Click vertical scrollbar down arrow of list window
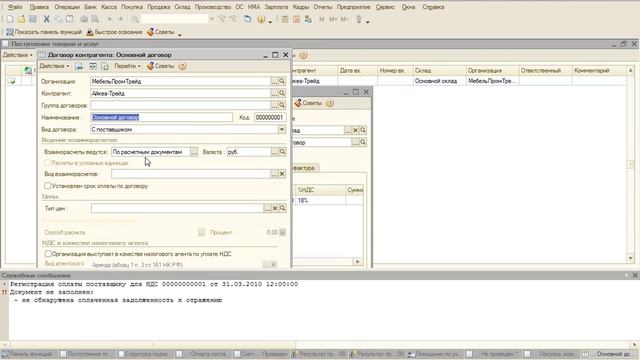The height and width of the screenshot is (360, 640). [x=630, y=258]
